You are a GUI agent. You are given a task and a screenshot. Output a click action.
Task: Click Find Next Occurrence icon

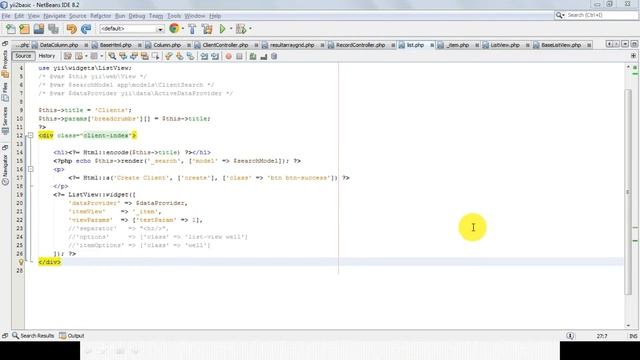133,56
